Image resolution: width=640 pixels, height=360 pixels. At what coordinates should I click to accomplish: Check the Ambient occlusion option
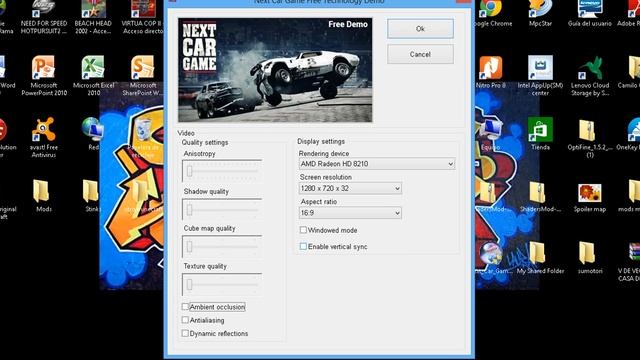click(x=185, y=307)
